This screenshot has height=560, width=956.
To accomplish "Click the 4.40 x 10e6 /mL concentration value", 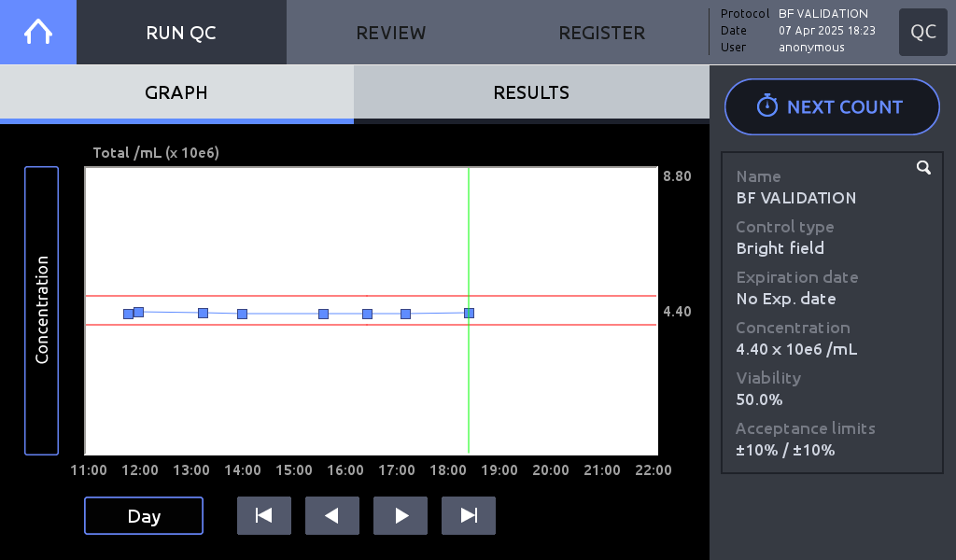I will click(x=796, y=349).
